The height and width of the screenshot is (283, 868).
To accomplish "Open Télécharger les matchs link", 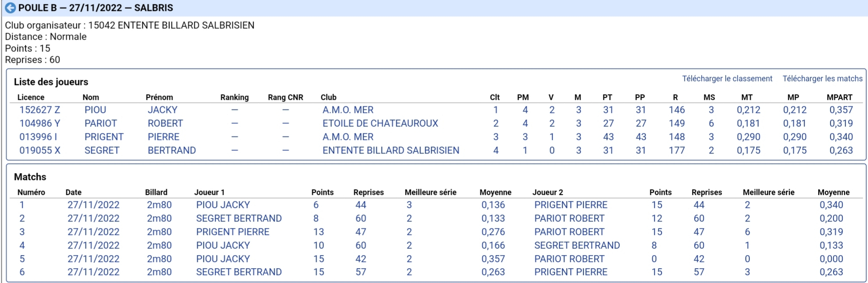I will click(822, 78).
